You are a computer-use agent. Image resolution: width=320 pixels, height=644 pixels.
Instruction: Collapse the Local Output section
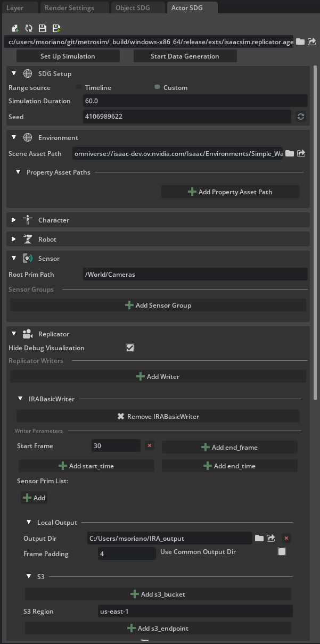tap(29, 523)
